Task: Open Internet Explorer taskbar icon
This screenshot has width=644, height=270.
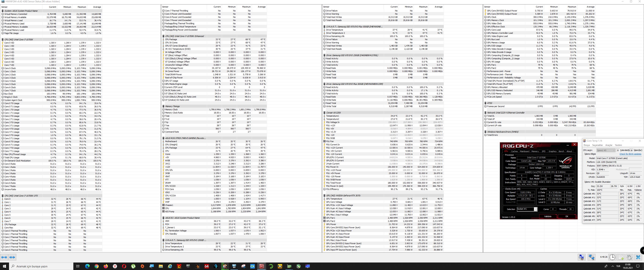Action: (x=170, y=266)
